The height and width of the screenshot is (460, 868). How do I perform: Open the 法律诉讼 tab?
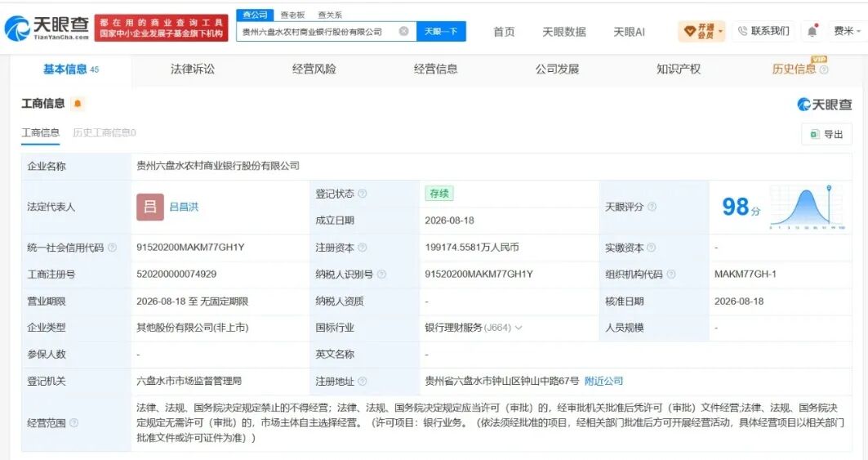click(193, 69)
